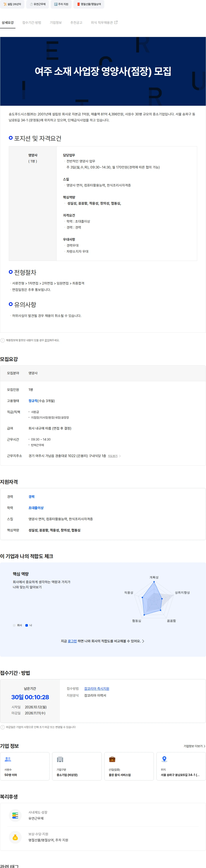Click the 사원수 50명 이하 card
The image size is (206, 868).
25,766
